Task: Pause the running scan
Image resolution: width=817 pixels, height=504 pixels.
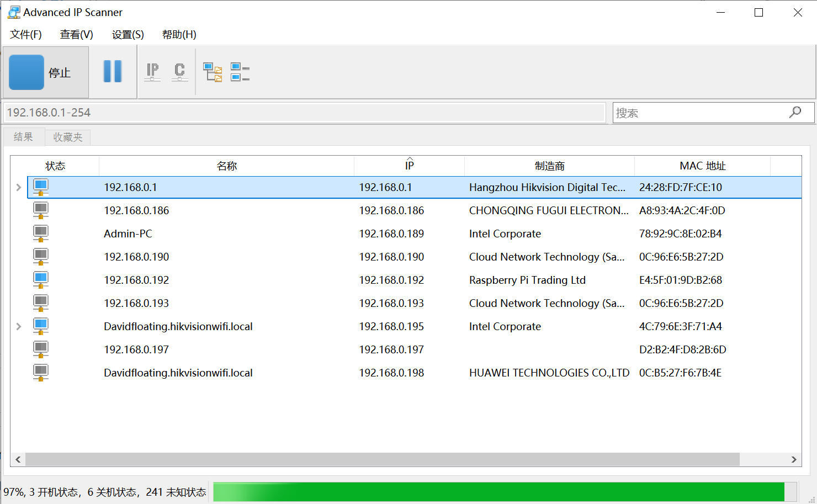Action: (x=113, y=71)
